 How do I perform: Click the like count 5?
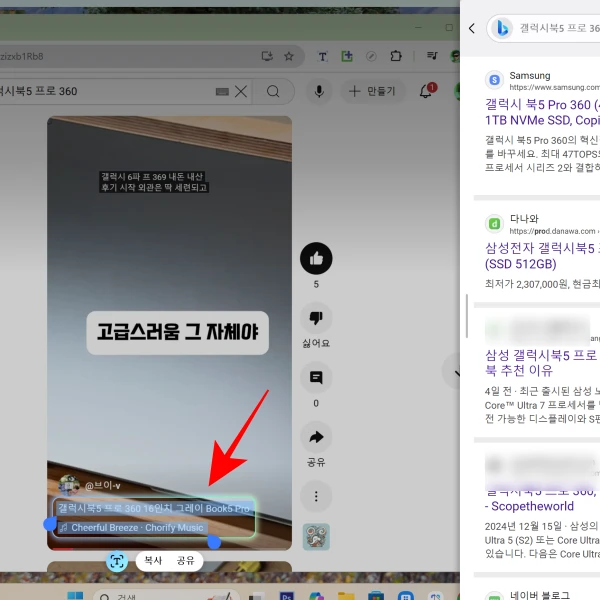[316, 284]
